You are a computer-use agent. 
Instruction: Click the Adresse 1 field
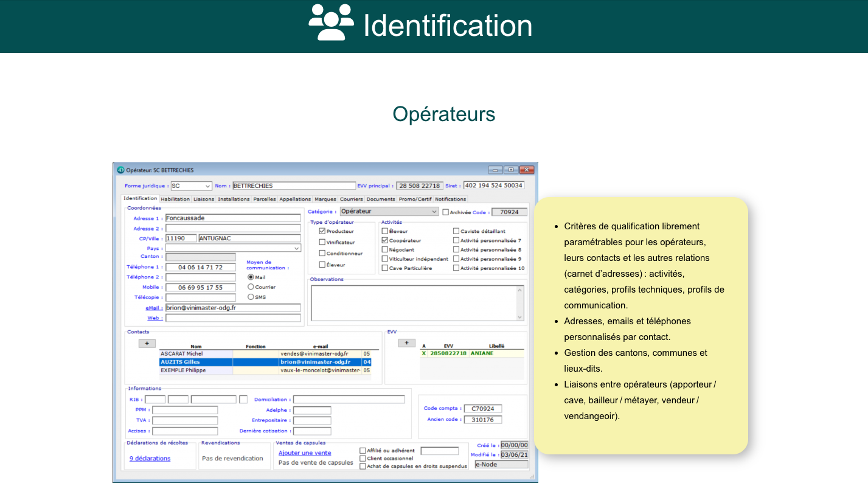coord(233,218)
